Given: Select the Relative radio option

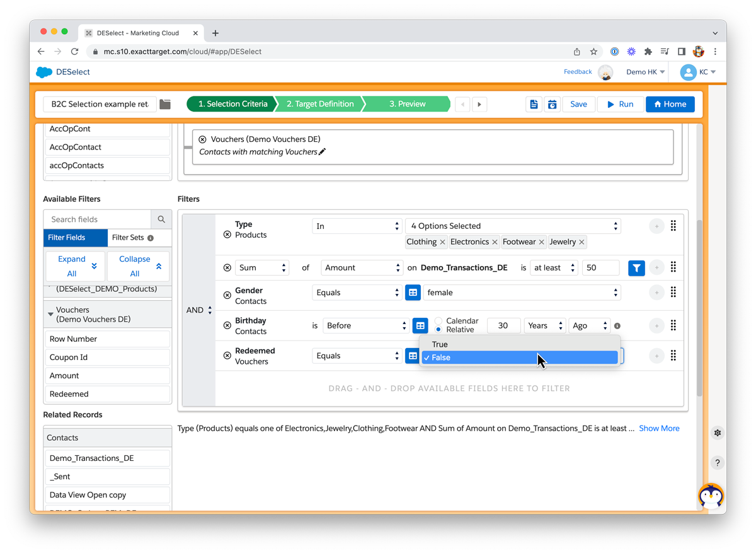Looking at the screenshot, I should click(438, 330).
